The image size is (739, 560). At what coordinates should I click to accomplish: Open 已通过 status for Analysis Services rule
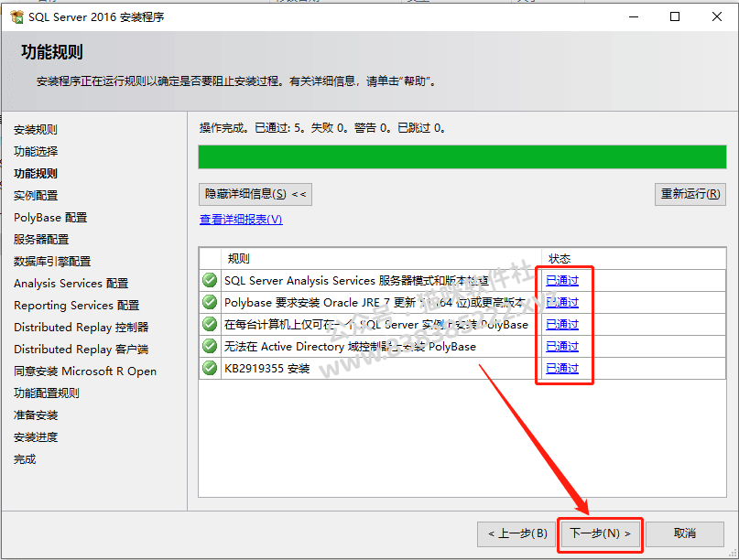tap(561, 280)
